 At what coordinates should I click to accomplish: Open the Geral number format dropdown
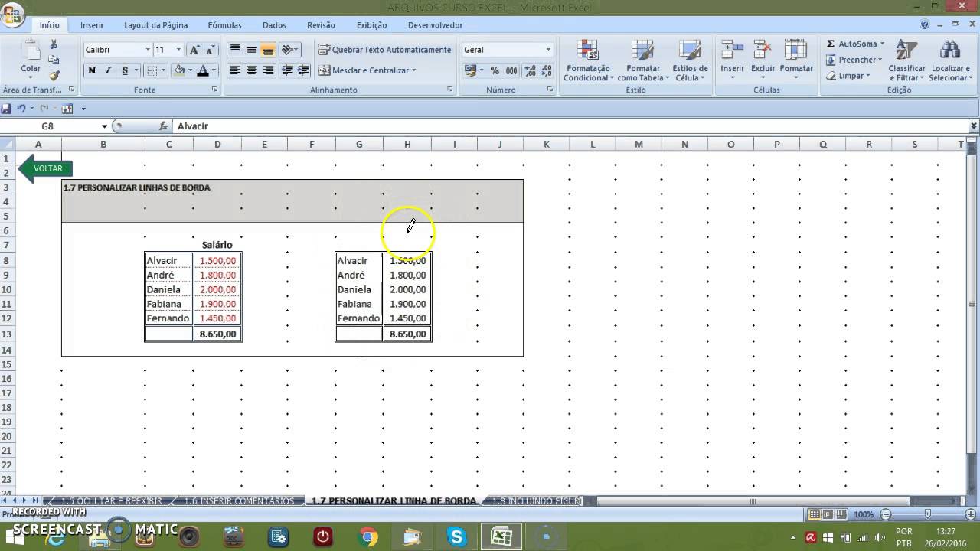[548, 50]
